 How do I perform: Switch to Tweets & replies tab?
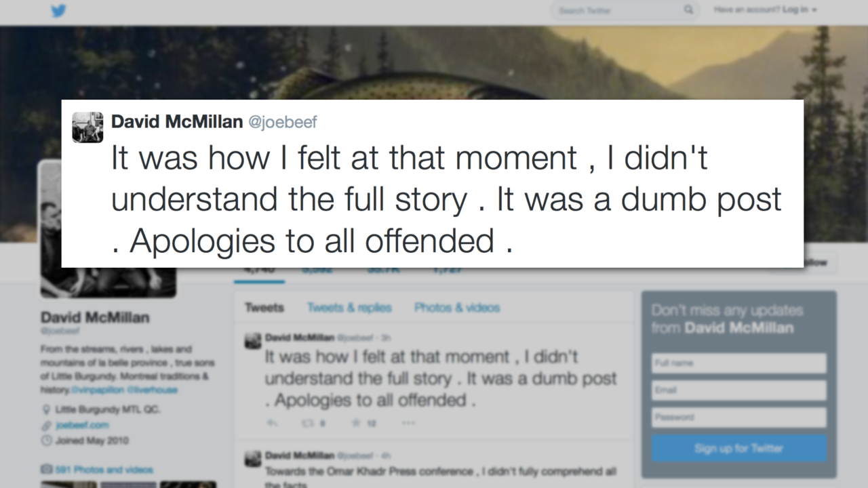tap(349, 308)
